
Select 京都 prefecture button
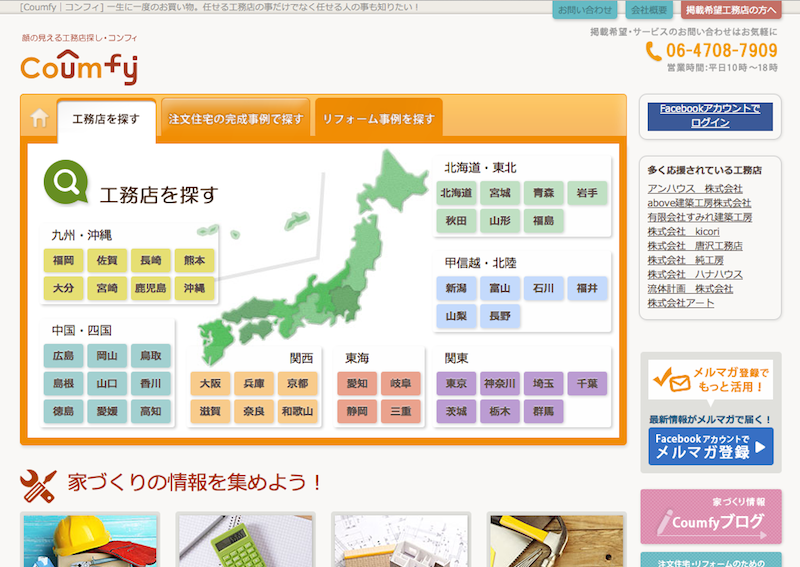[297, 383]
